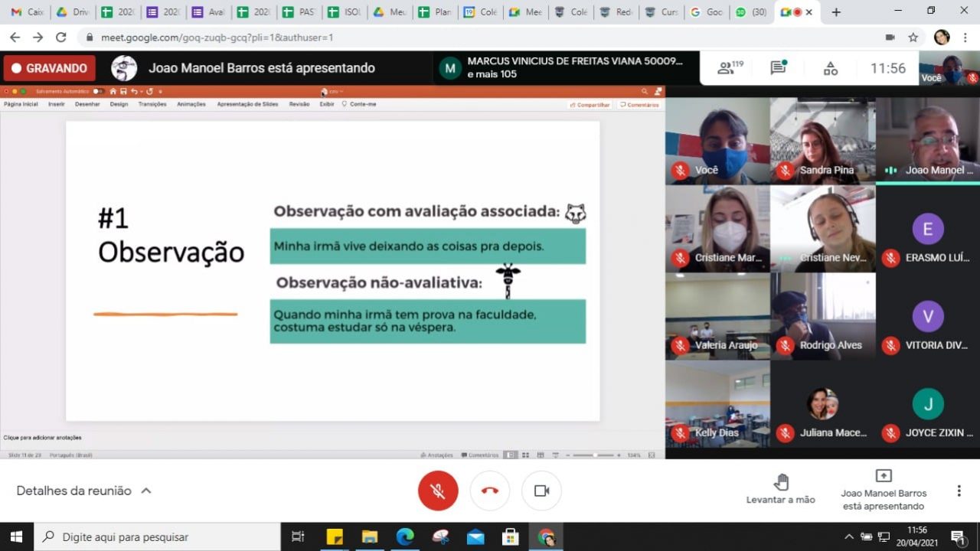Show hidden icons in system tray
980x551 pixels.
[848, 536]
